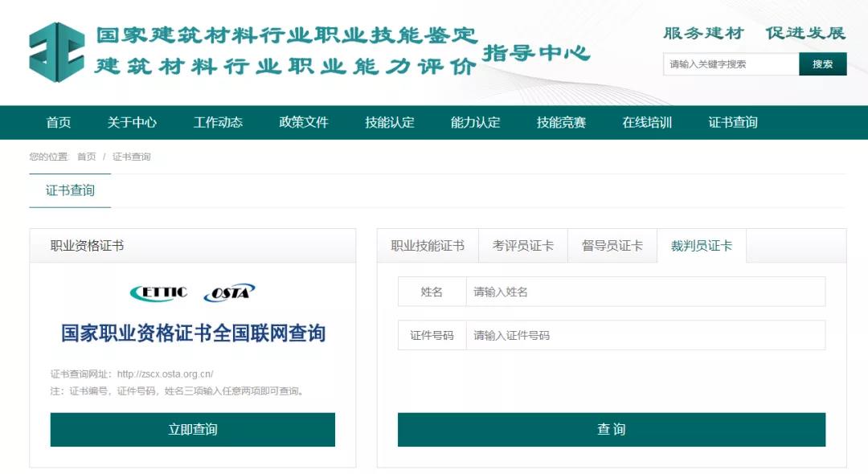Click the OSTA logo

229,293
